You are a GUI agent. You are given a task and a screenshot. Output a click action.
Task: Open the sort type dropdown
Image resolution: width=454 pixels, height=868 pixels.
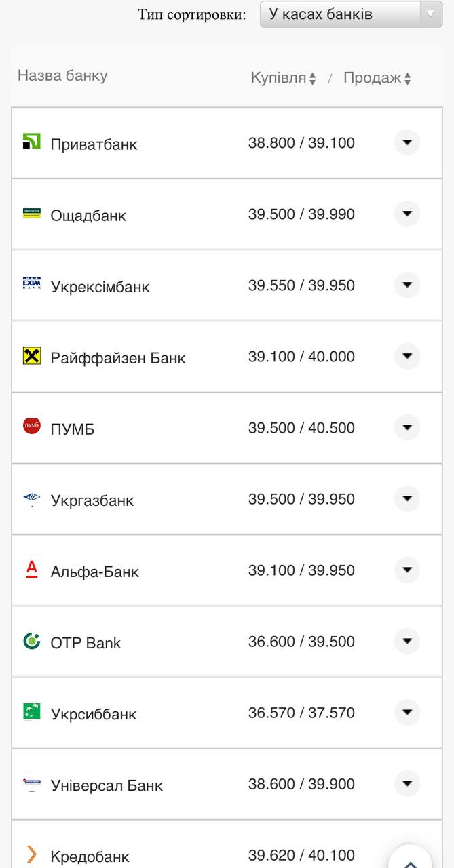[x=351, y=14]
